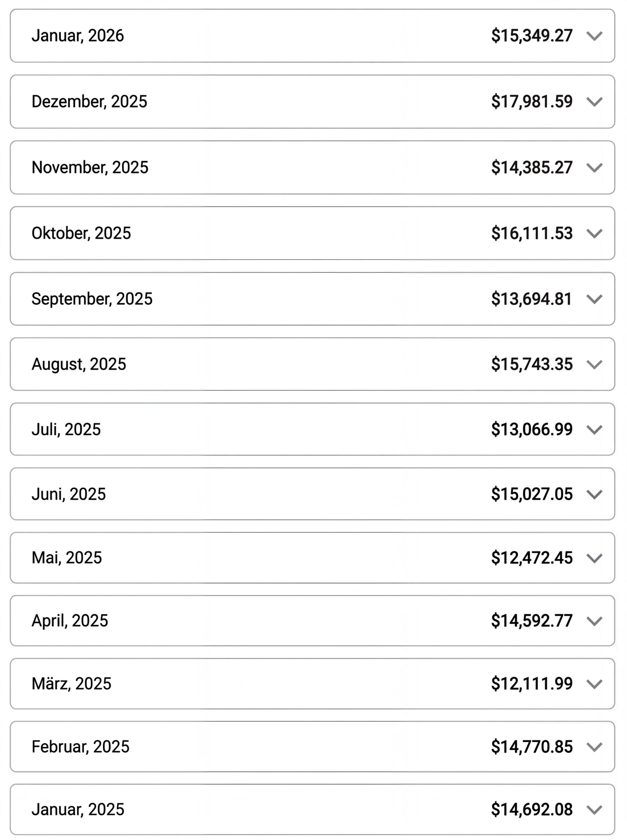Click chevron beside $16,111.53 amount
This screenshot has width=627, height=840.
594,233
